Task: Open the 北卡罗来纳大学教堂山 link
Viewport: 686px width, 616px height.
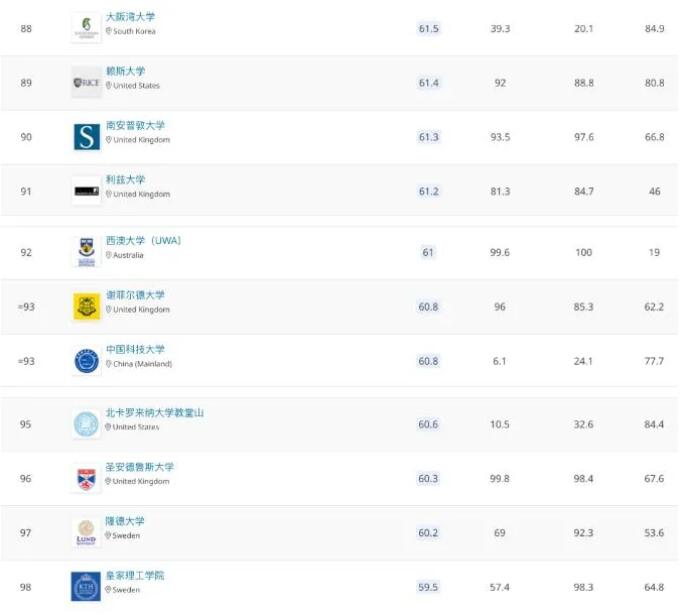Action: 154,413
